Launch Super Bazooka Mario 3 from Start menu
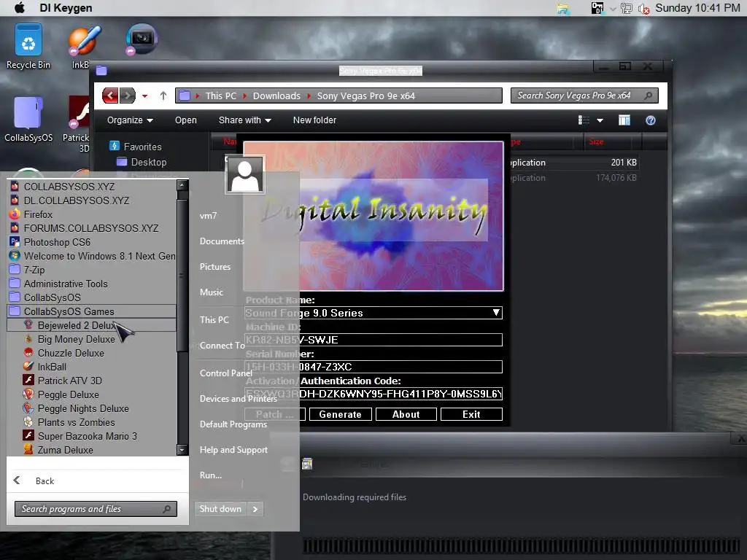747x560 pixels. [x=92, y=436]
